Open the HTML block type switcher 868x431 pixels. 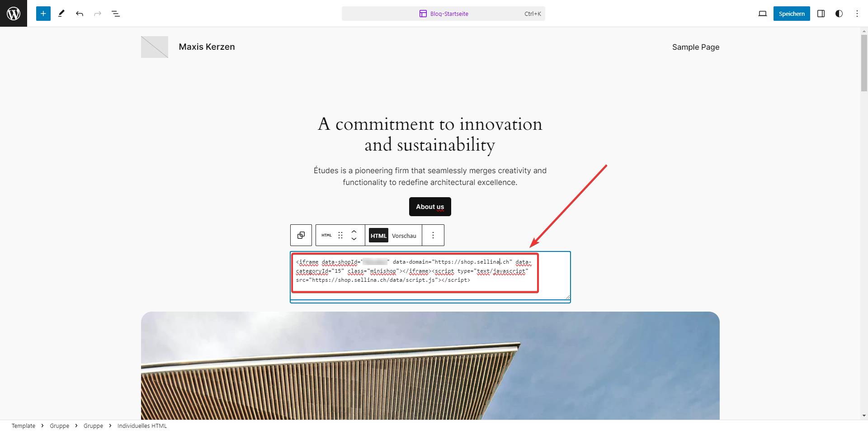(327, 235)
